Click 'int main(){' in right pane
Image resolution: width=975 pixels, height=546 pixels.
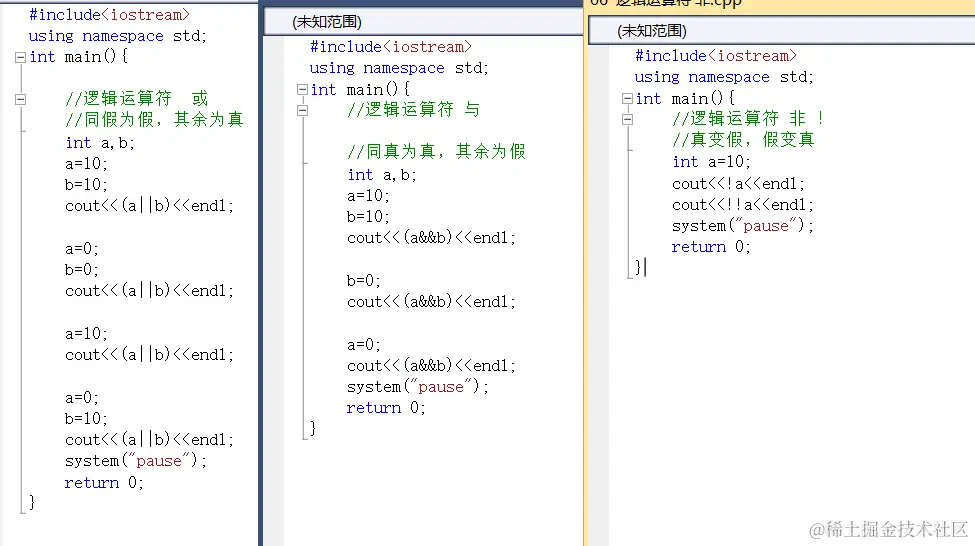pos(685,98)
